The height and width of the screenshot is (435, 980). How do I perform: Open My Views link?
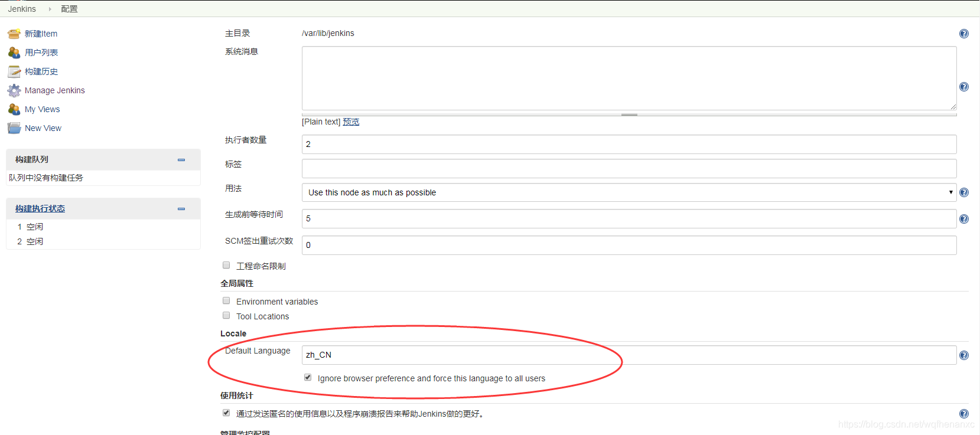(43, 109)
